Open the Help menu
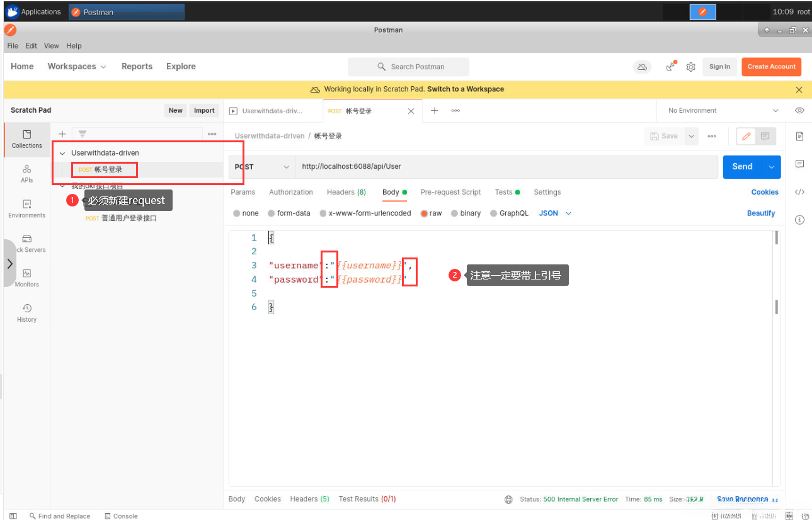 coord(74,46)
